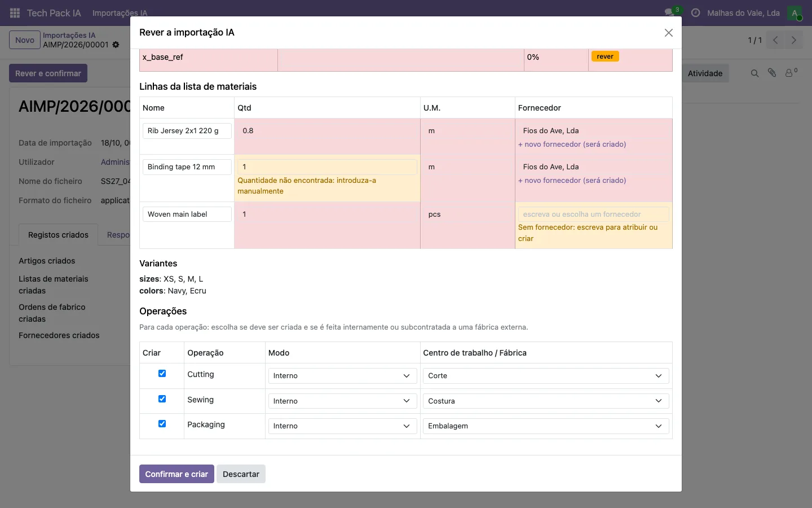Click the Atividade button

pos(705,73)
